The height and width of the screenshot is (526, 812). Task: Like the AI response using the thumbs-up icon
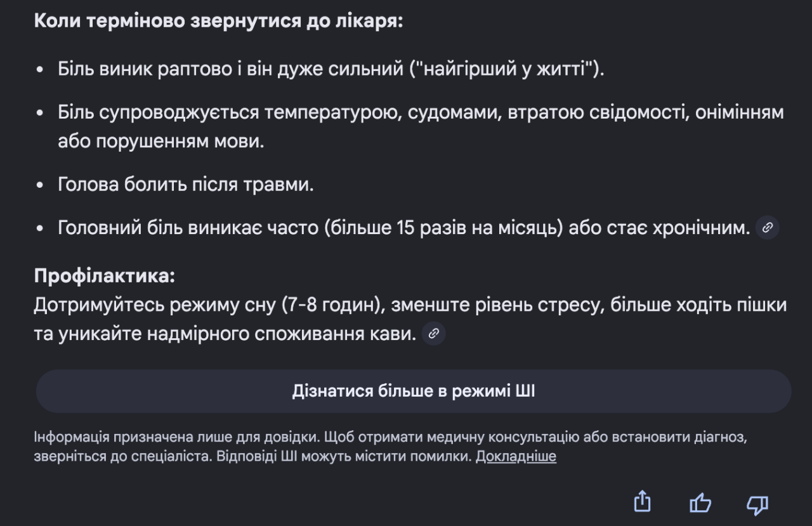(700, 503)
